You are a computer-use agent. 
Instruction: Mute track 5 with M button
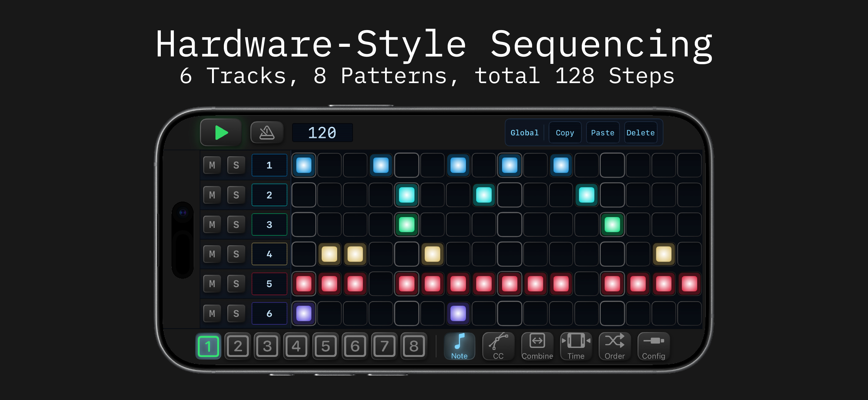pyautogui.click(x=212, y=283)
